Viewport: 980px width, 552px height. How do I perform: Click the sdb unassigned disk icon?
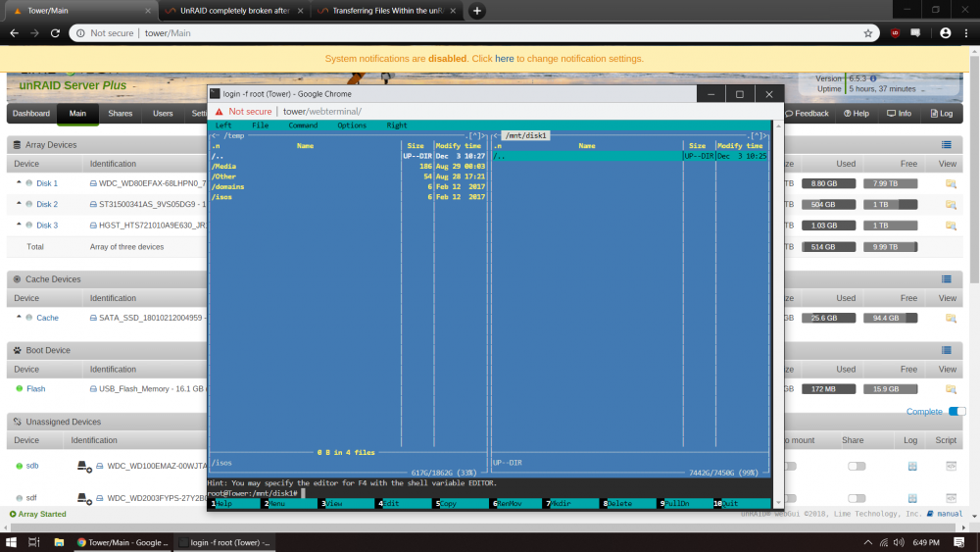pos(83,466)
